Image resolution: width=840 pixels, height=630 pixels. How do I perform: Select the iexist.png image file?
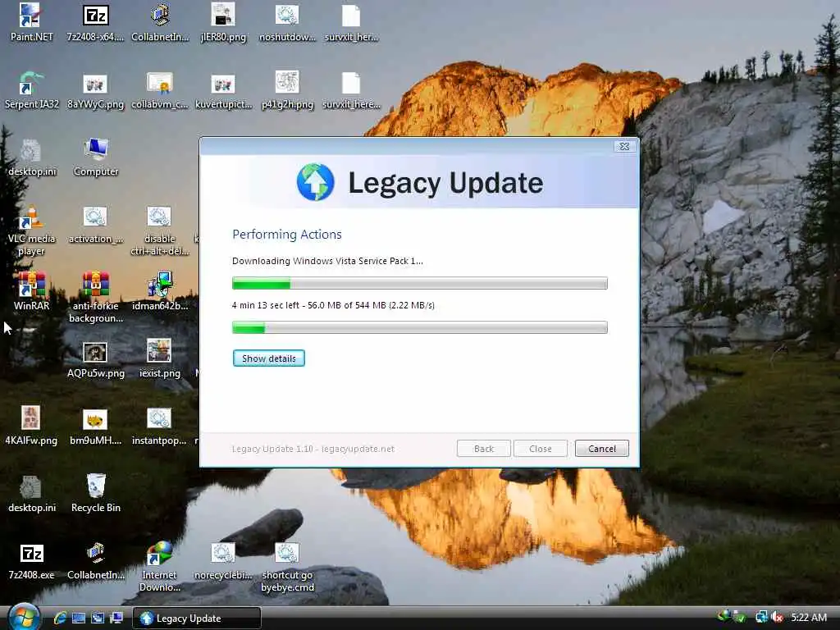[160, 359]
